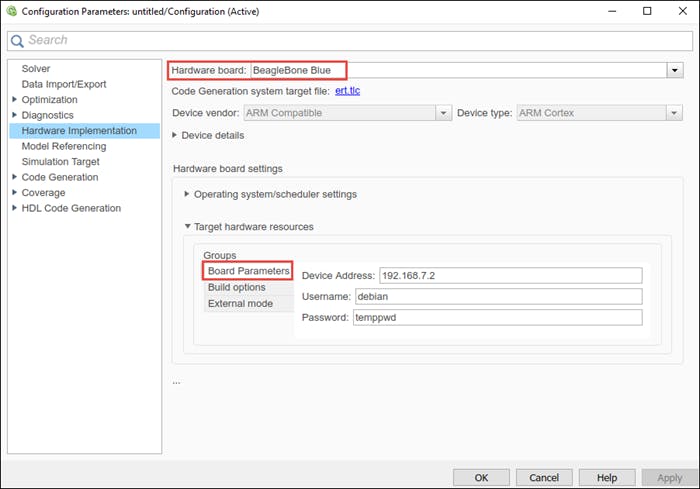Expand the Device details section
The image size is (700, 489).
[x=176, y=135]
